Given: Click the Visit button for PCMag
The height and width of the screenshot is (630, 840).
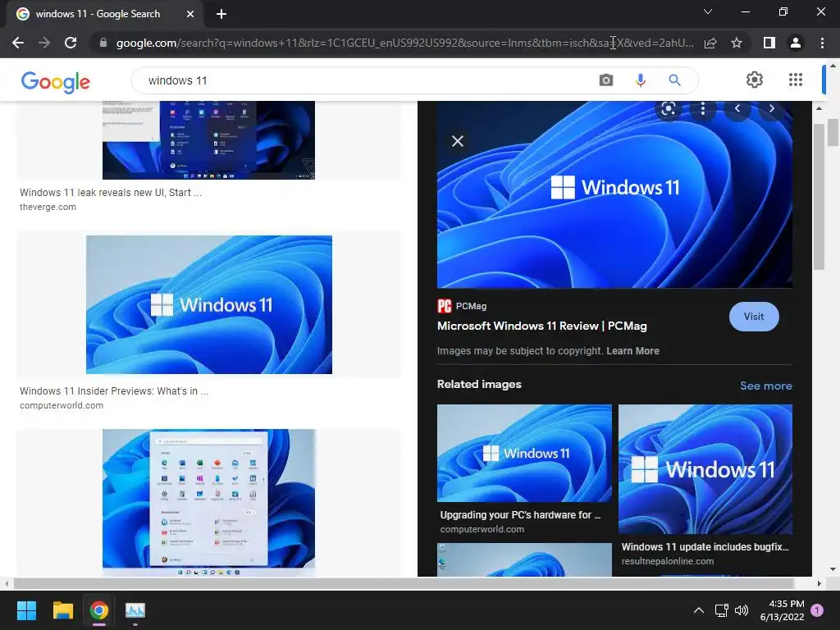Looking at the screenshot, I should pyautogui.click(x=754, y=317).
